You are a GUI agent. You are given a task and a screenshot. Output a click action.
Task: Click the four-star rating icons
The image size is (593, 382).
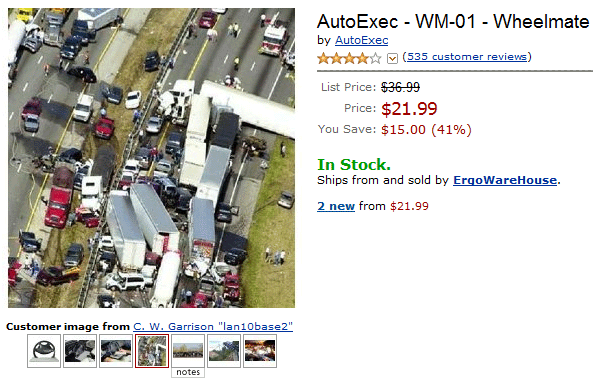[x=349, y=58]
